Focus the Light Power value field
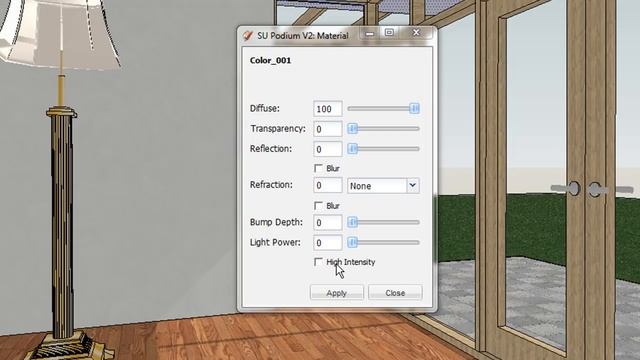This screenshot has height=360, width=640. click(328, 243)
